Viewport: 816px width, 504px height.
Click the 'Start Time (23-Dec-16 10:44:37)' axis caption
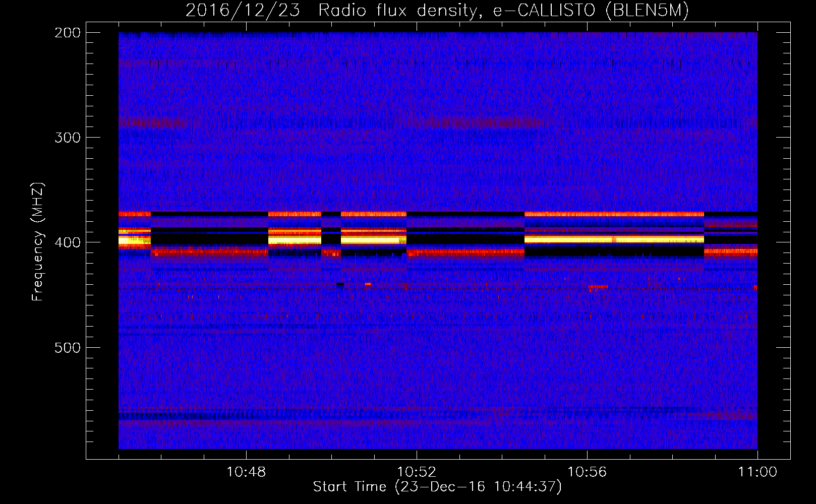437,487
